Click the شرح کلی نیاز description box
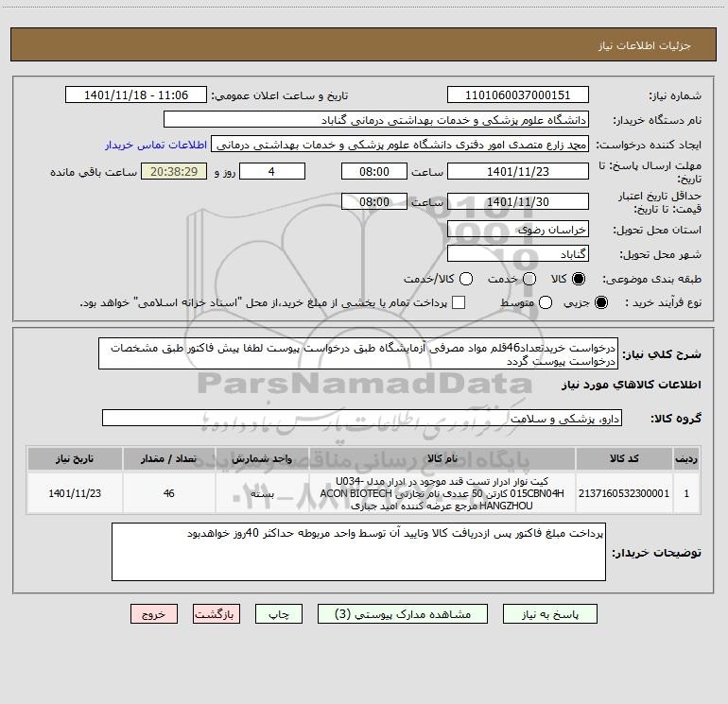This screenshot has width=728, height=704. click(x=358, y=354)
